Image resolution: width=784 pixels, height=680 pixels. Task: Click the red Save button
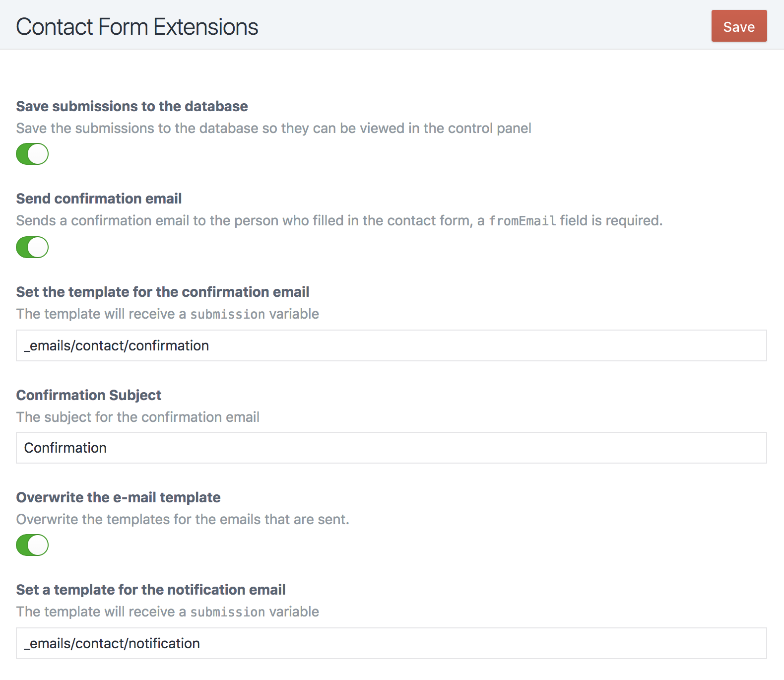pyautogui.click(x=739, y=26)
